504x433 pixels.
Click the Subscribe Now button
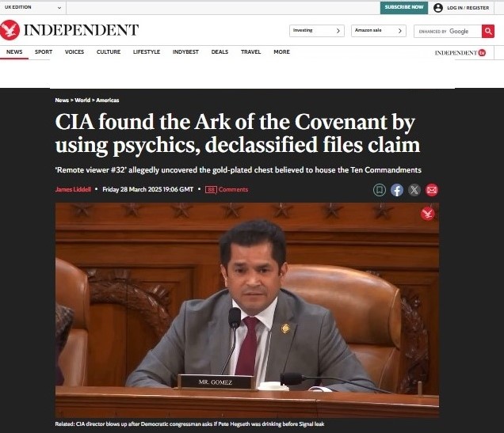point(404,7)
